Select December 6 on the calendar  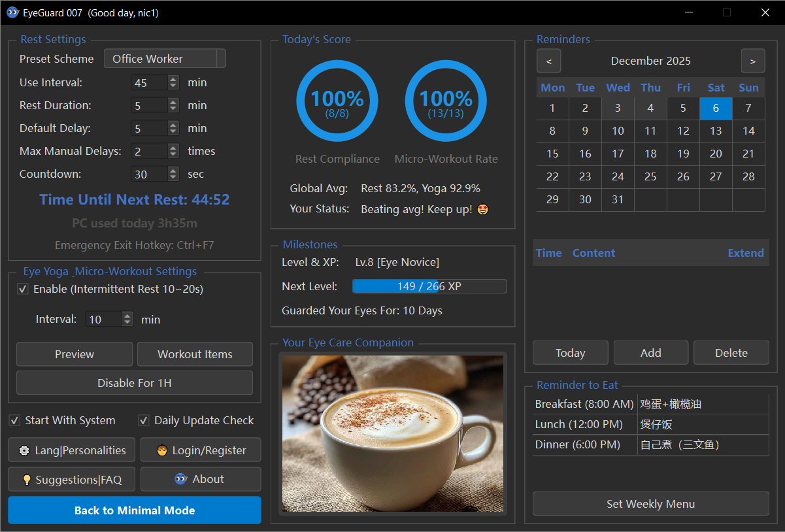[716, 108]
